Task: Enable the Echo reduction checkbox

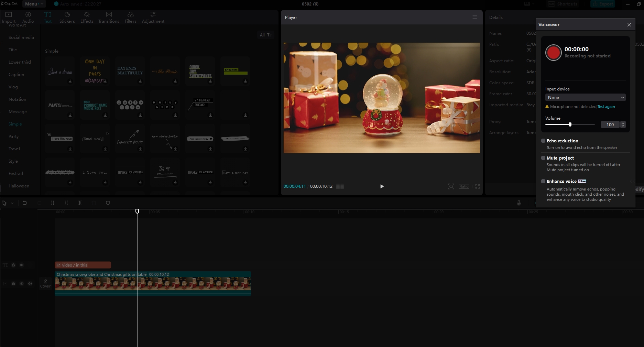Action: point(543,141)
